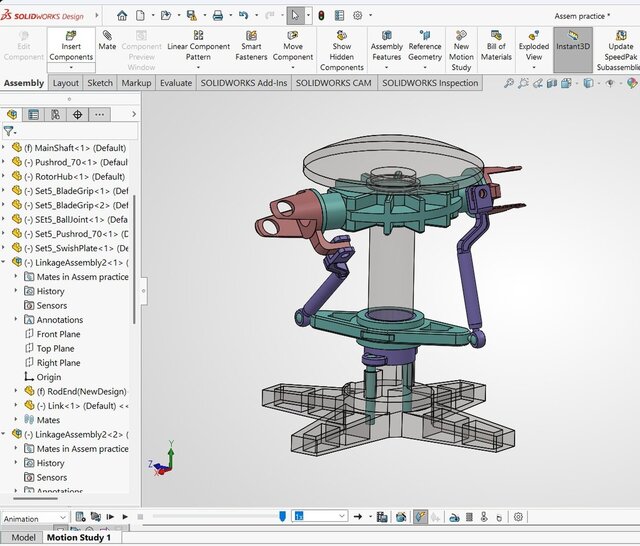Screen dimensions: 640x546
Task: Open the DimXpertManager crosshair tab
Action: pos(78,115)
